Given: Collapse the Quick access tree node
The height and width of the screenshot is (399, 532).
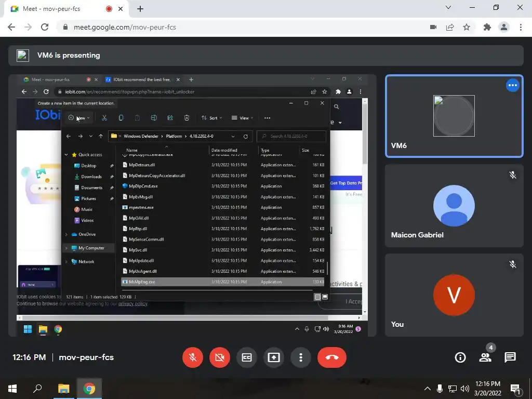Looking at the screenshot, I should [x=66, y=155].
